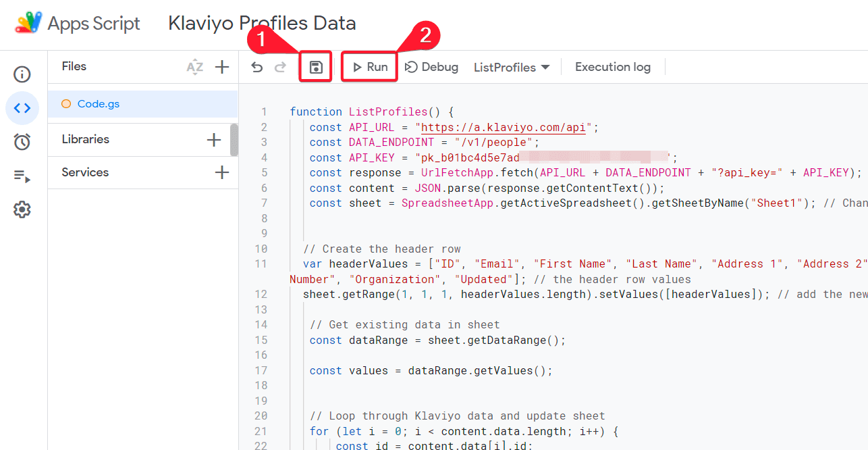Add a new file with plus icon
868x450 pixels.
click(222, 67)
